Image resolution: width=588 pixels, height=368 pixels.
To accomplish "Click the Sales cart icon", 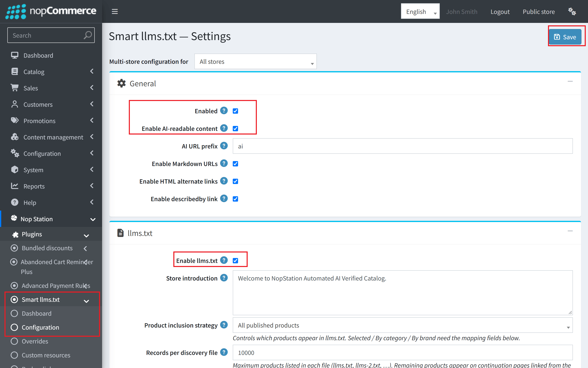I will 14,88.
